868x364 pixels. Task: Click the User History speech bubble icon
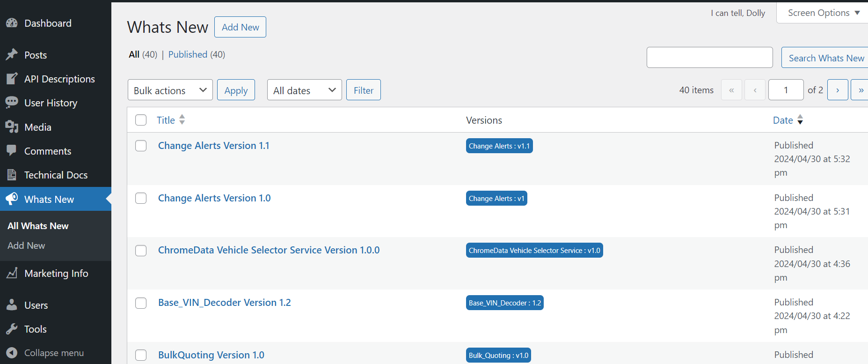pos(12,103)
